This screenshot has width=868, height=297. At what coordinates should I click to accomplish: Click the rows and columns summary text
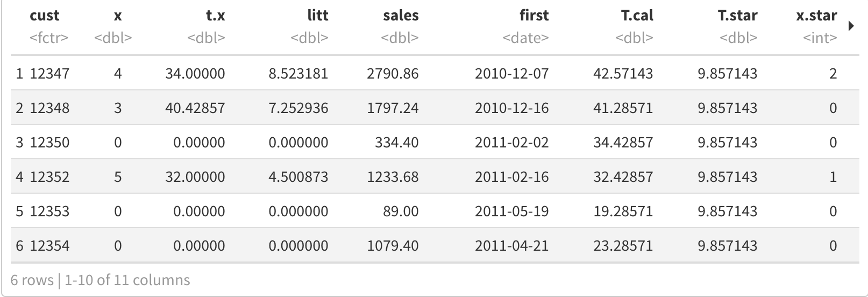[x=101, y=280]
